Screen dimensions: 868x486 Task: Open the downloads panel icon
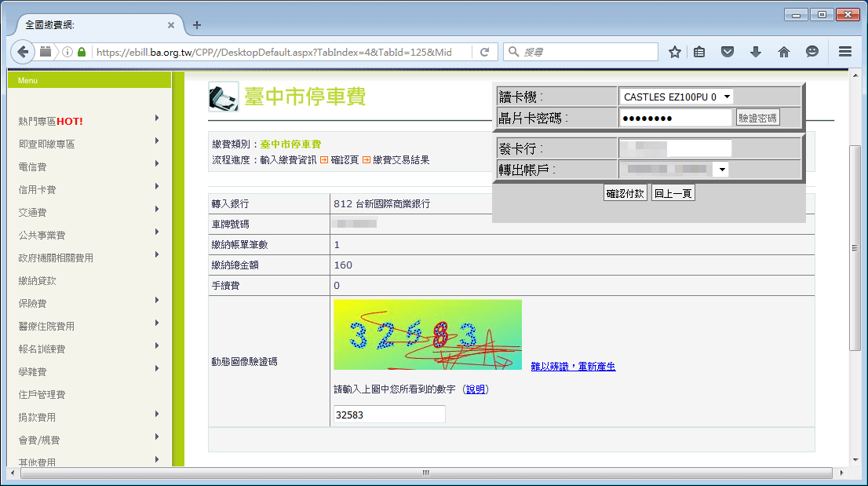(x=755, y=51)
